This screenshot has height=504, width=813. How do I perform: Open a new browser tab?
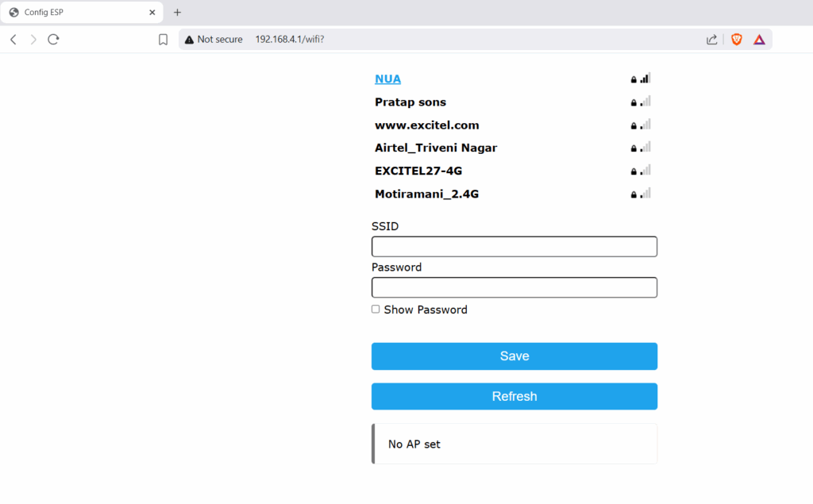[177, 13]
